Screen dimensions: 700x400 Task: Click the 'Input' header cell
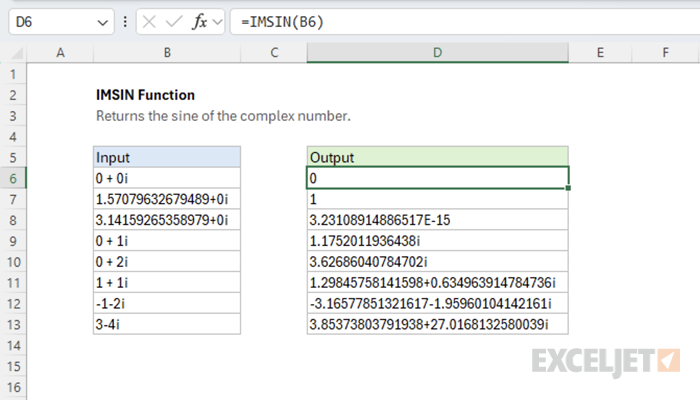167,158
